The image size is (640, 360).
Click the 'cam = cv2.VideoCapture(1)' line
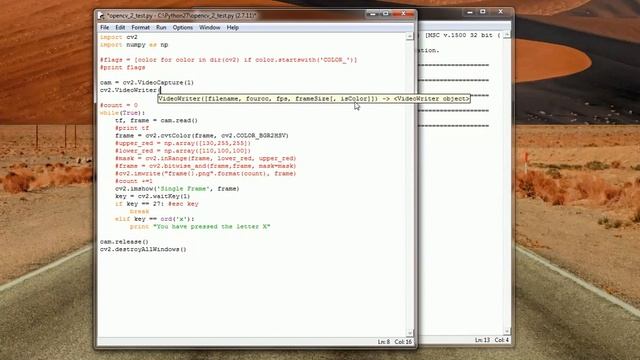[147, 82]
